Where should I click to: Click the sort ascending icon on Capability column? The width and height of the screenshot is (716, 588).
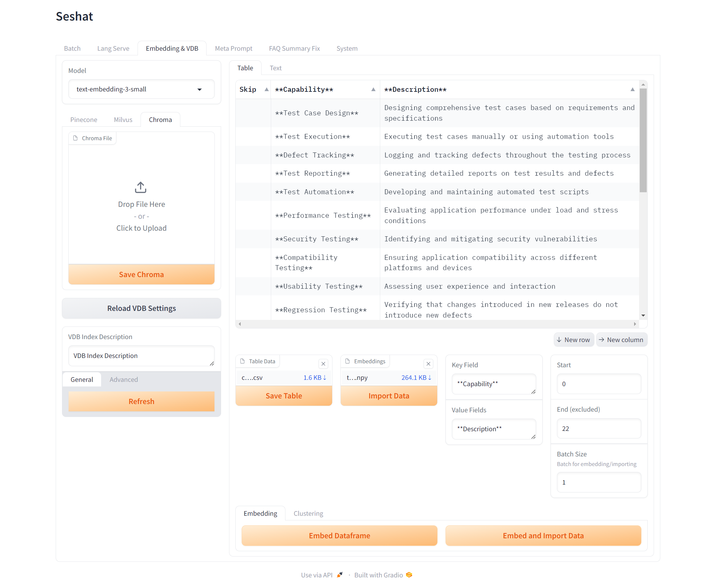coord(373,89)
